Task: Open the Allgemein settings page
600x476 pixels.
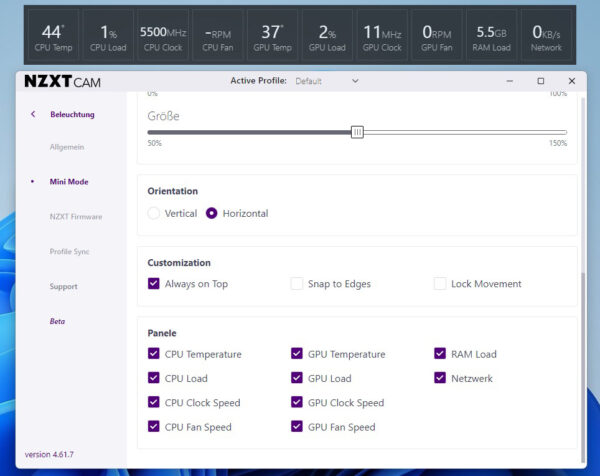Action: pyautogui.click(x=67, y=147)
